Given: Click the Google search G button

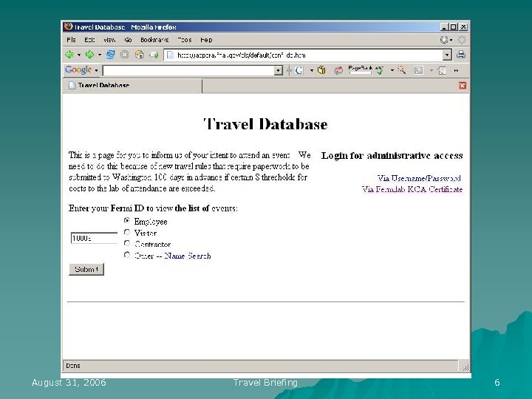Looking at the screenshot, I should 299,70.
